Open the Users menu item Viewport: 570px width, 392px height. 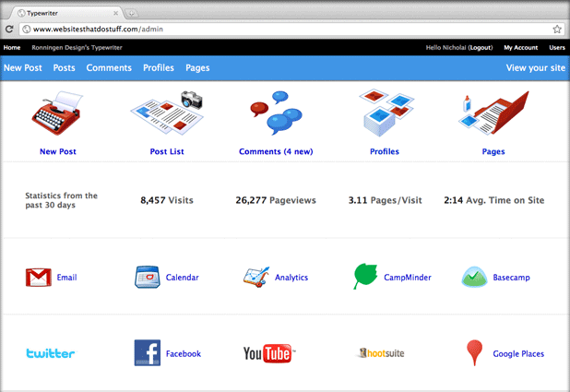[x=557, y=48]
